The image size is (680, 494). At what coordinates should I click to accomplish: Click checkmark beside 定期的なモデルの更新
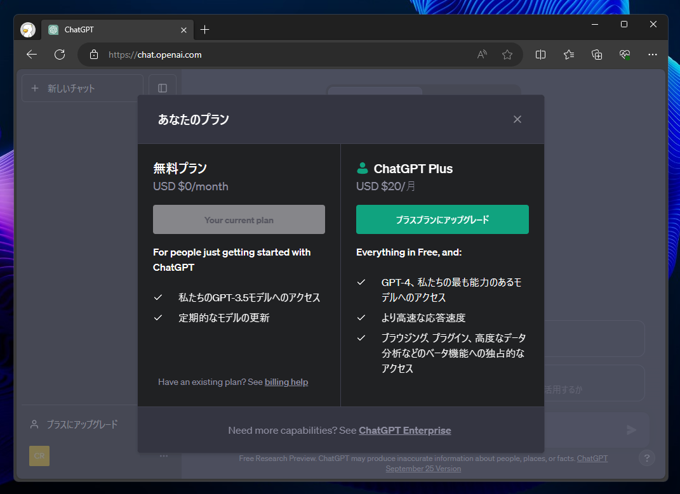pos(158,318)
